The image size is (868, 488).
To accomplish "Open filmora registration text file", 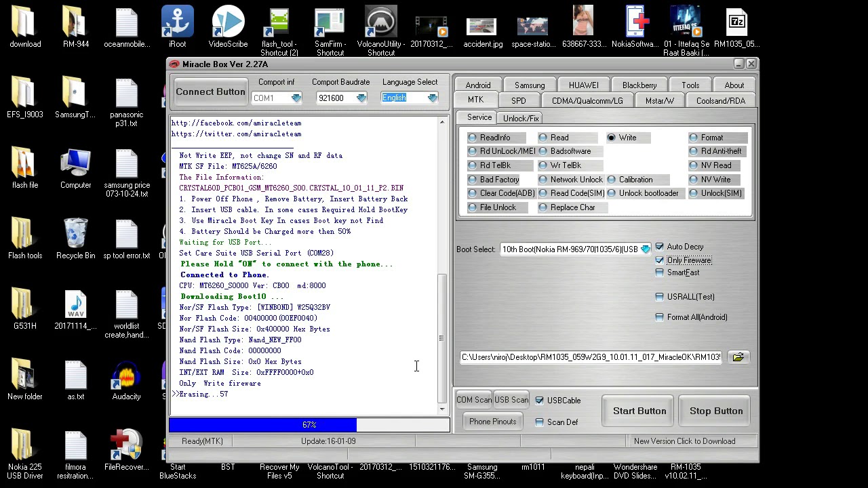I will [75, 454].
